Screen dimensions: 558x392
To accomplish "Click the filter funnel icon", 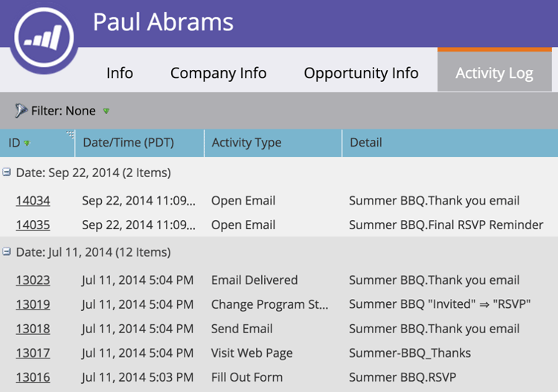I will tap(21, 111).
